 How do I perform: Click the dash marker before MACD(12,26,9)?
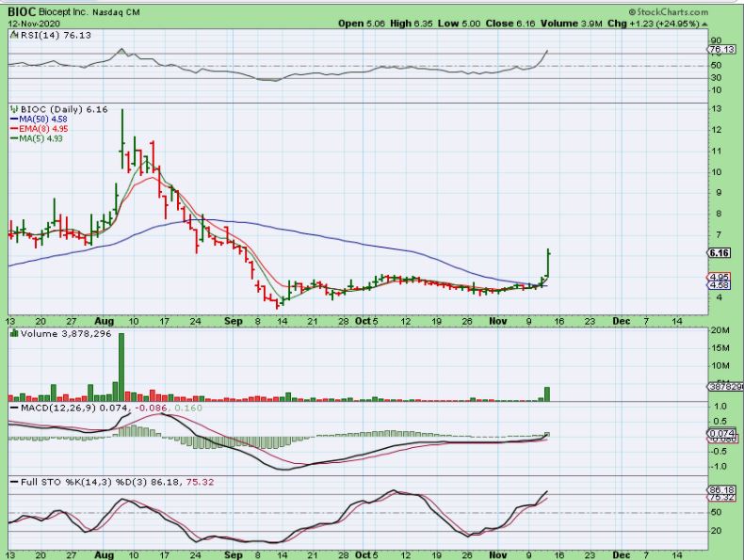(14, 408)
